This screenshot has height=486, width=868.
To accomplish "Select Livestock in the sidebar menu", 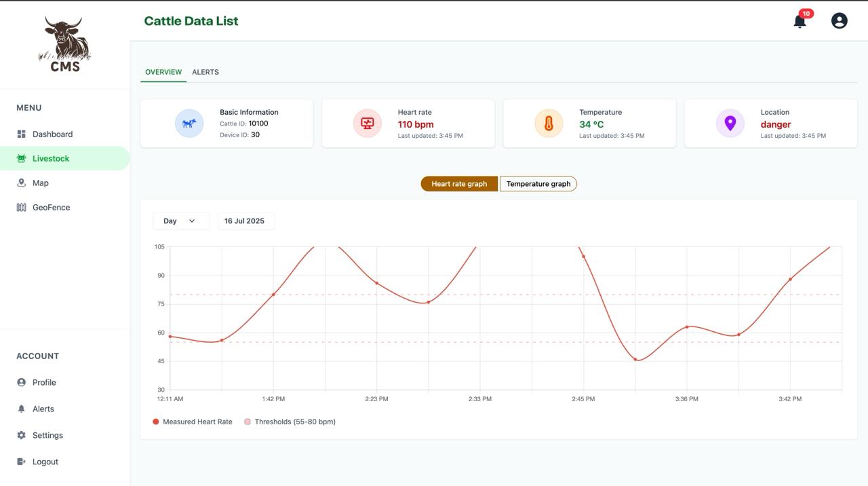I will point(65,159).
